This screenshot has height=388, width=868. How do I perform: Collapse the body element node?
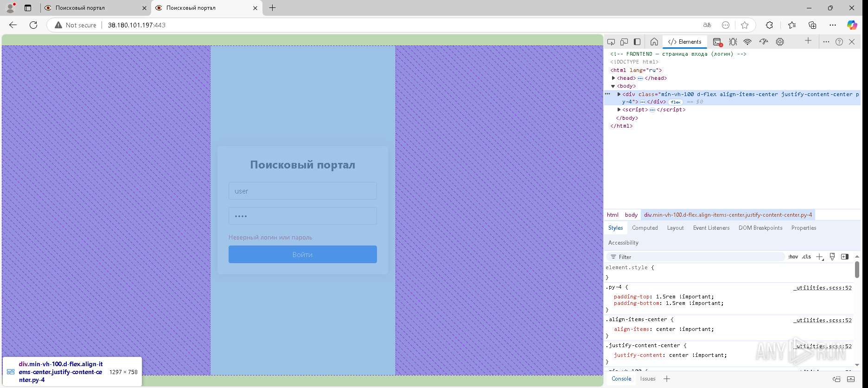coord(613,86)
